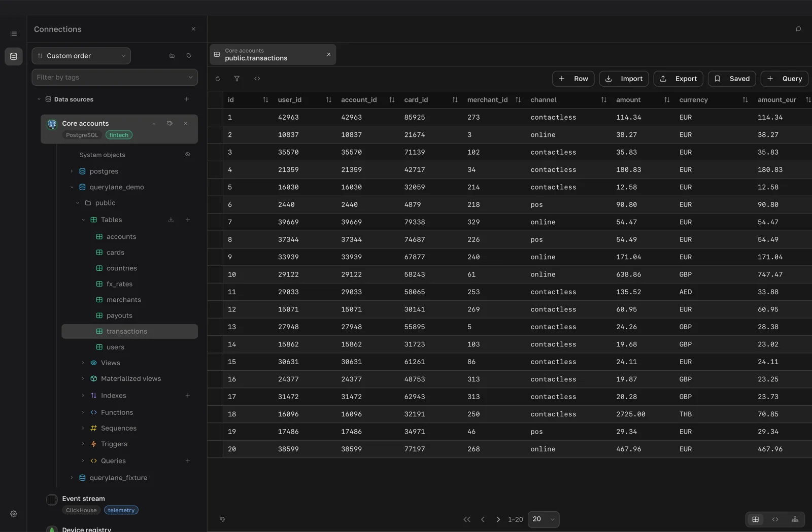Expand the querylane_fixture database
Screen dimensions: 812x532
coord(72,478)
